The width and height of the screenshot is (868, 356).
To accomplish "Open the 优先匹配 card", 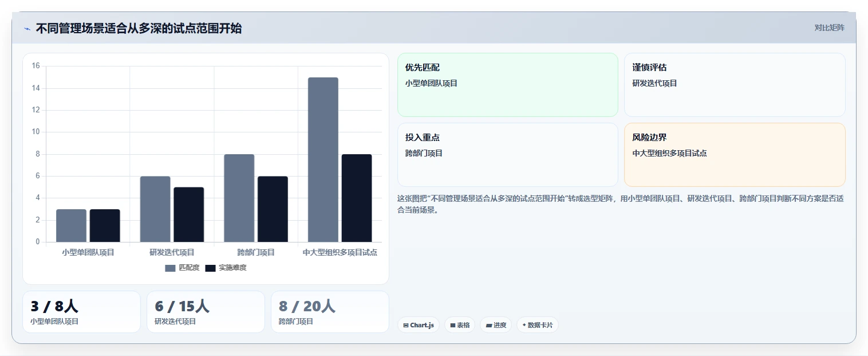I will click(x=508, y=85).
